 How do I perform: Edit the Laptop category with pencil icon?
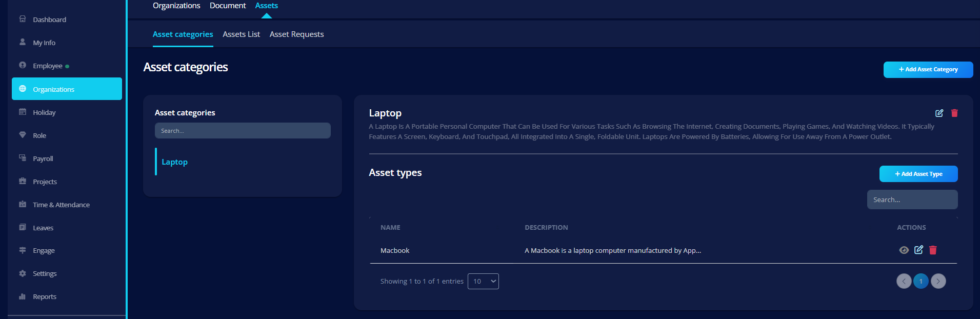pos(939,113)
